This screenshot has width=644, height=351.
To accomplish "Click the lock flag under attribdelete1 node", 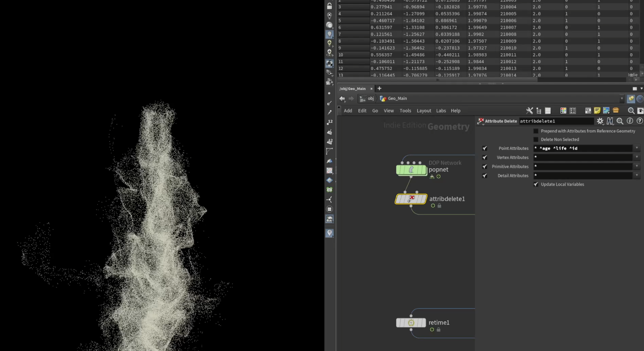I will tap(439, 206).
